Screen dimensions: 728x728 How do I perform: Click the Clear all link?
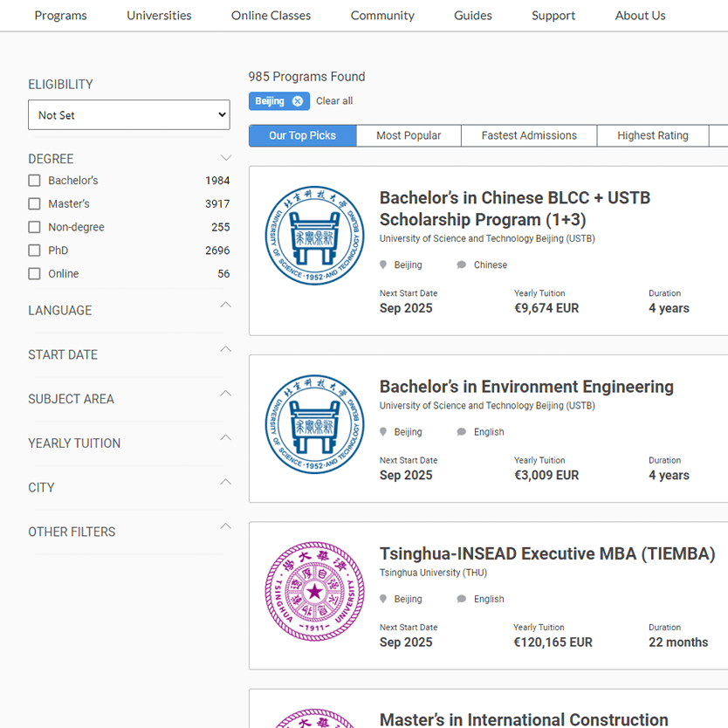[334, 100]
